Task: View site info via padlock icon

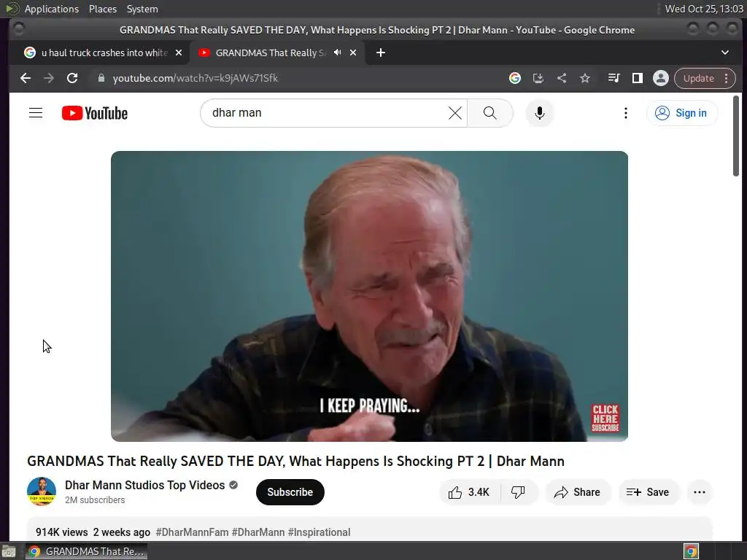Action: pyautogui.click(x=101, y=78)
